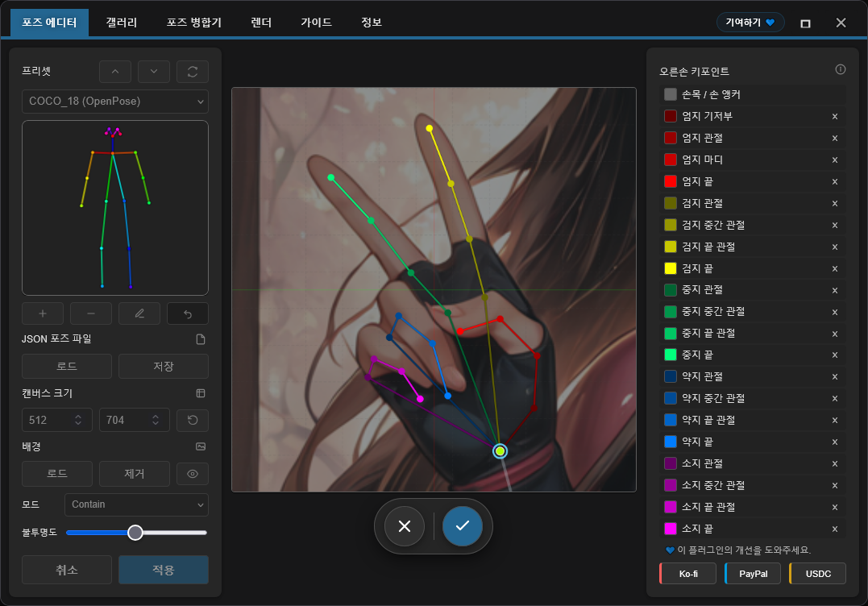Remove the 소지 관절 keypoint

pos(835,464)
